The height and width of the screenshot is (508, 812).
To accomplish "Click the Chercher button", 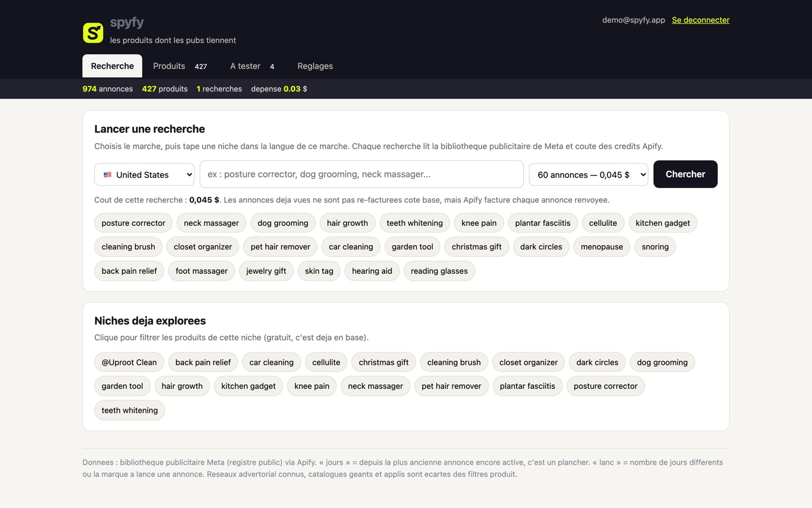I will tap(685, 174).
